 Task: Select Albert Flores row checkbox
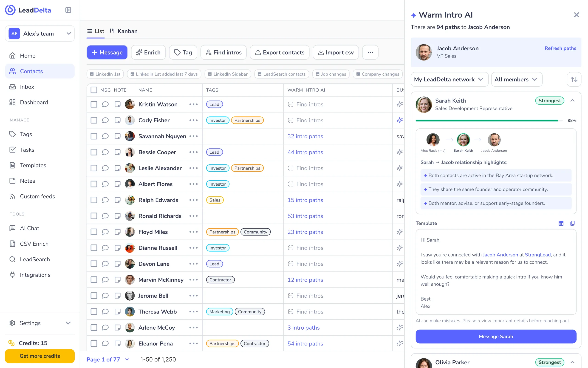(x=94, y=184)
